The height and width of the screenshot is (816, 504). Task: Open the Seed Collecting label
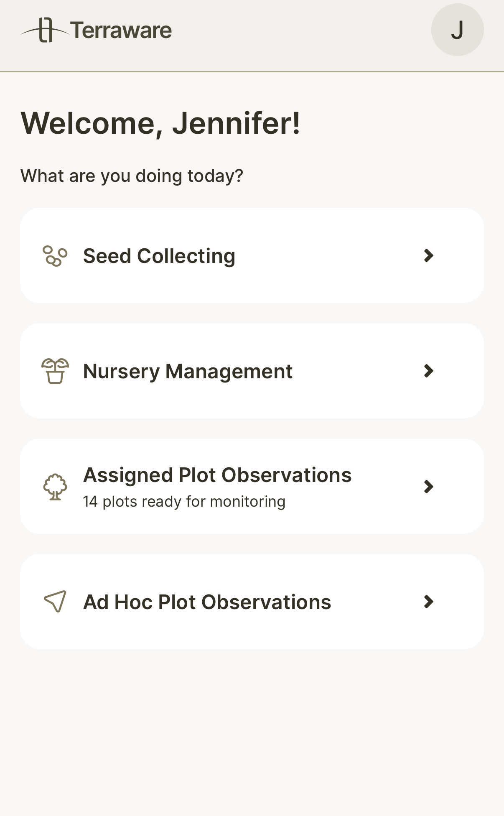tap(159, 256)
